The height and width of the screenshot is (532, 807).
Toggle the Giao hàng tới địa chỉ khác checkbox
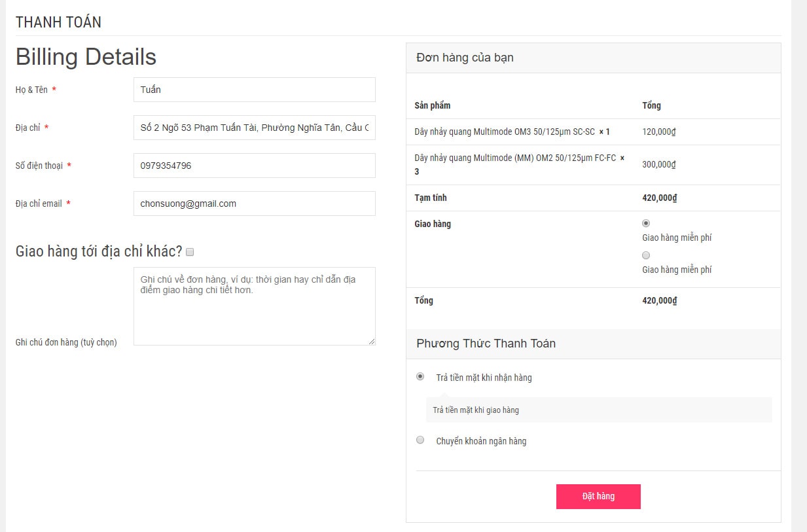pos(190,252)
